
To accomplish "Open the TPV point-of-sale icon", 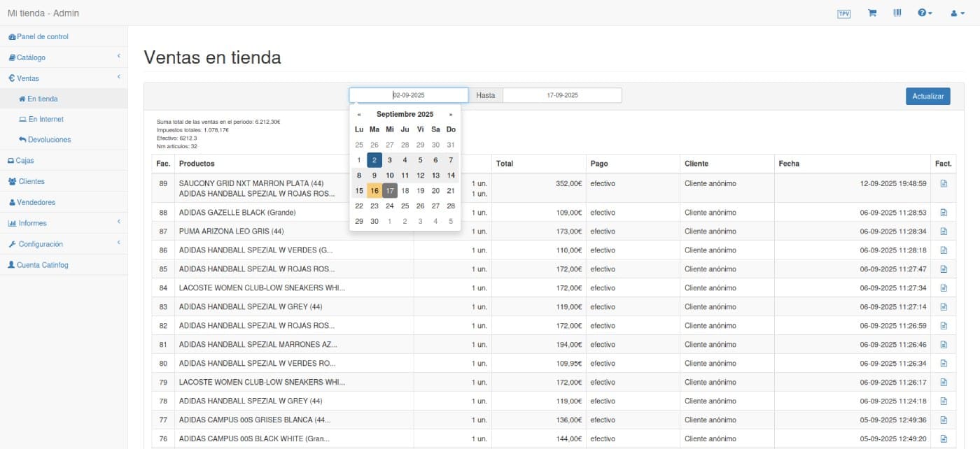I will pos(843,13).
